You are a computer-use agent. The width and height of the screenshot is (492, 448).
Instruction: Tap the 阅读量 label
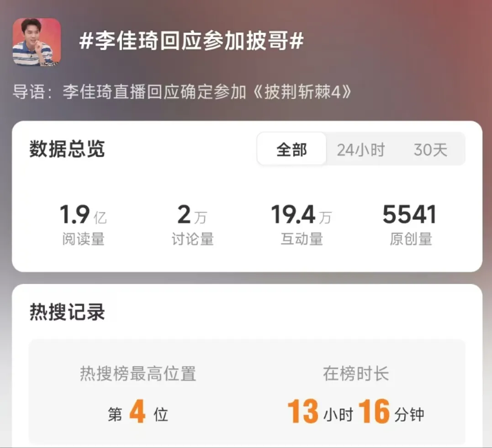tap(83, 239)
